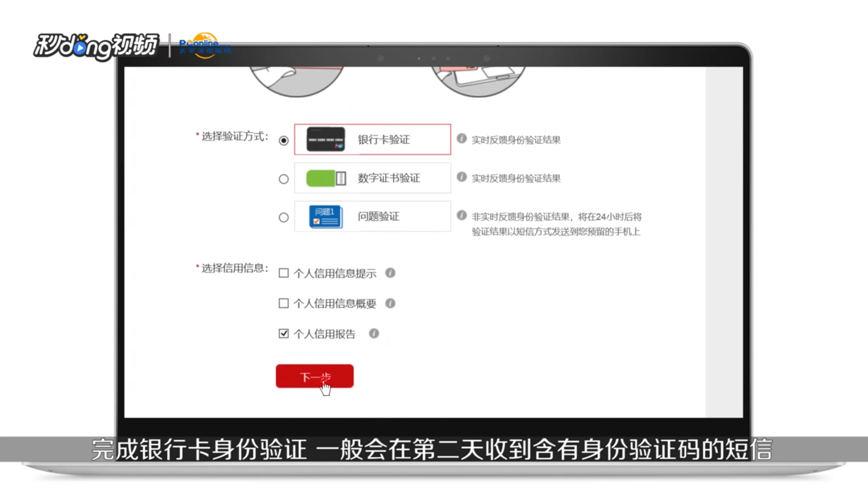Click info icon next to 个人信用信息概要
The width and height of the screenshot is (868, 488).
(x=390, y=303)
